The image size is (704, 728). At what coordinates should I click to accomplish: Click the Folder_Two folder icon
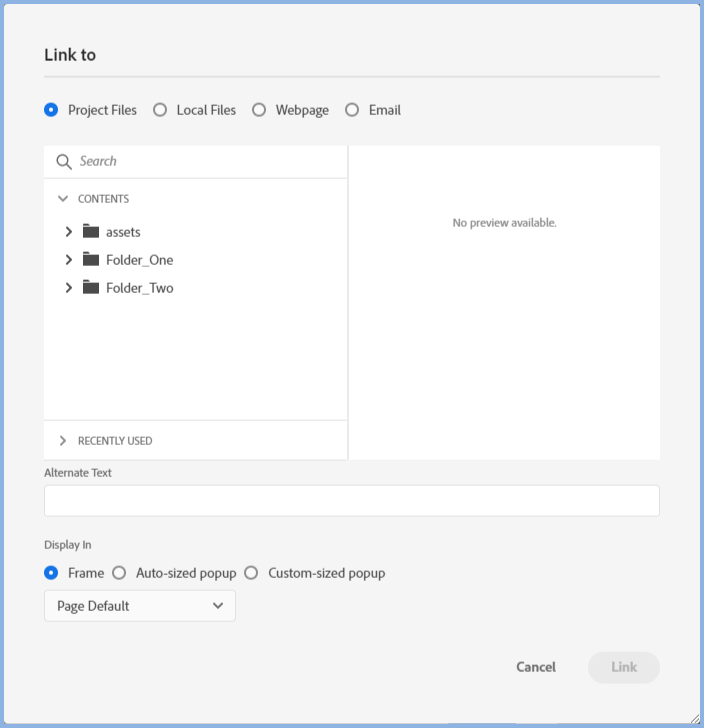[91, 287]
